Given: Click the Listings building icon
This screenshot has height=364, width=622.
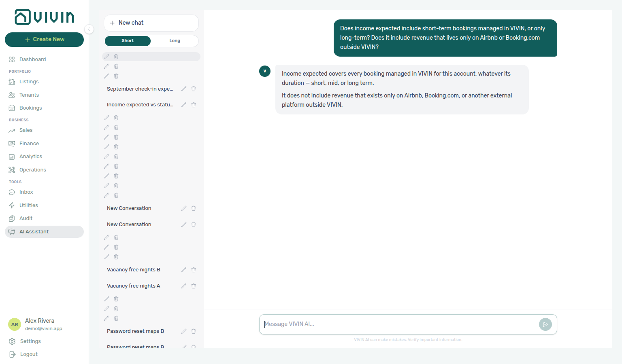Looking at the screenshot, I should pos(12,82).
